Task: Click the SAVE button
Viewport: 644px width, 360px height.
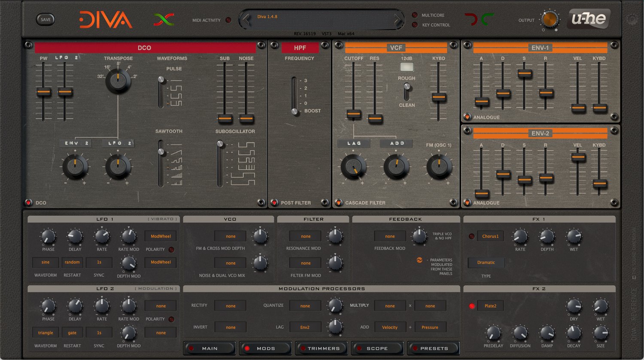Action: pos(46,19)
